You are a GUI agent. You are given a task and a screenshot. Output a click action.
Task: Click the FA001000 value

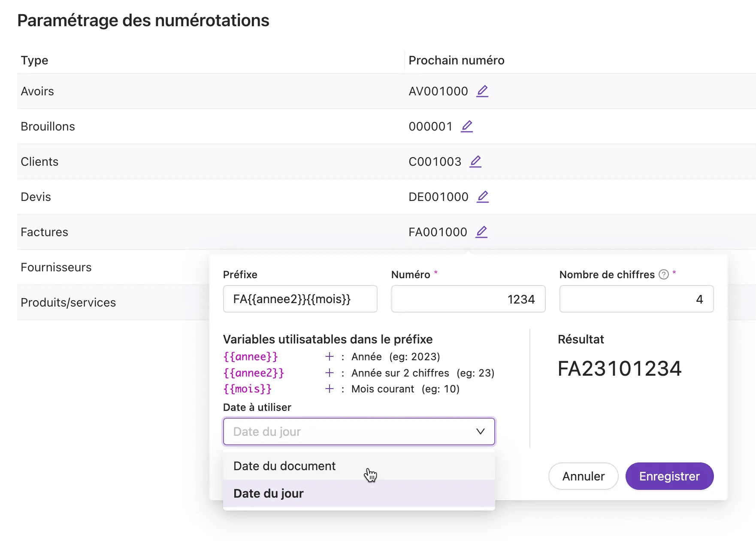pos(438,232)
